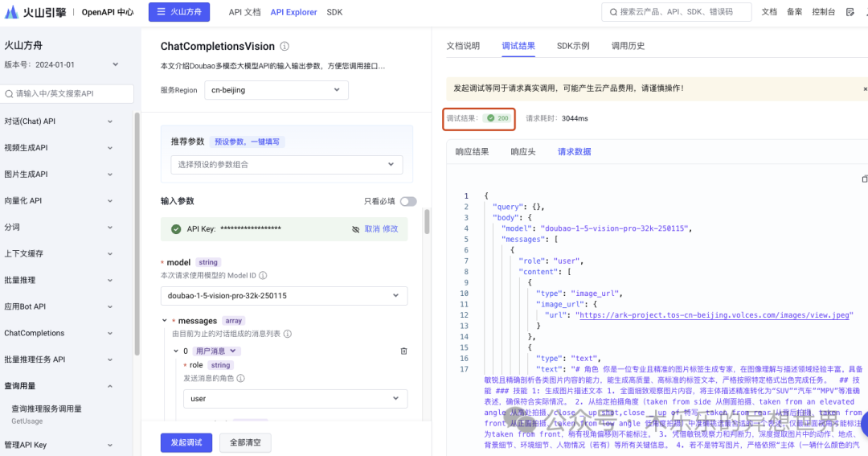Focus the top 搜索云产品 search field
Image resolution: width=868 pixels, height=456 pixels.
coord(677,11)
